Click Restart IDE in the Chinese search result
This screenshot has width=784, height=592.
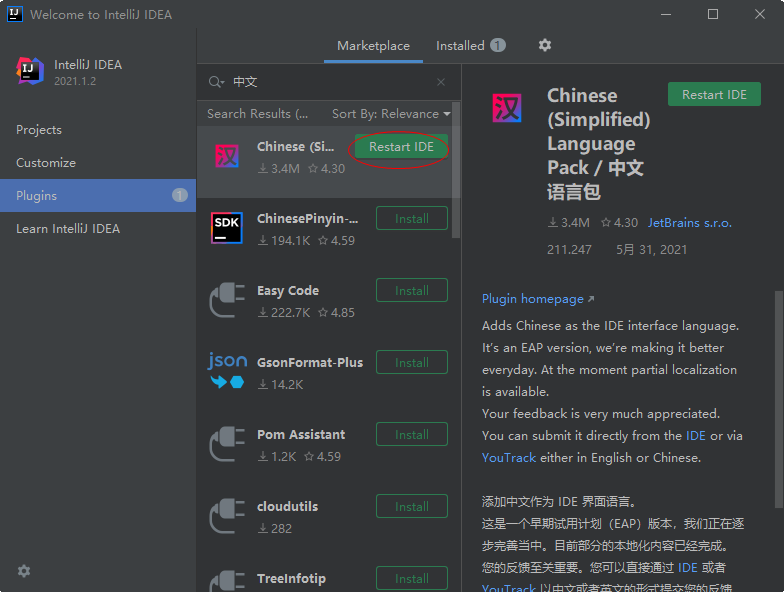tap(402, 146)
